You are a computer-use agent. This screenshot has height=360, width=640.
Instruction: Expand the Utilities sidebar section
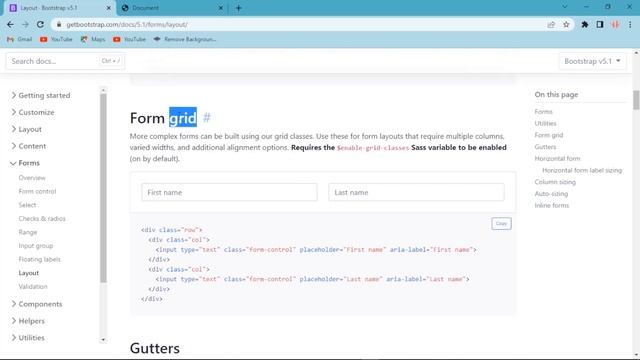[x=27, y=338]
